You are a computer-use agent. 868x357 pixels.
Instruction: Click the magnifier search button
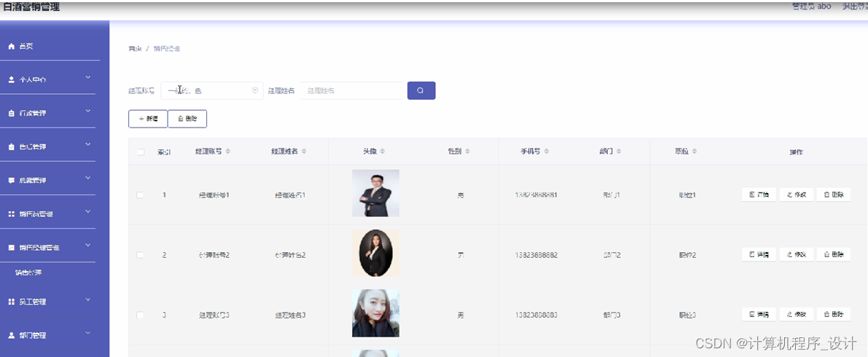pyautogui.click(x=421, y=91)
